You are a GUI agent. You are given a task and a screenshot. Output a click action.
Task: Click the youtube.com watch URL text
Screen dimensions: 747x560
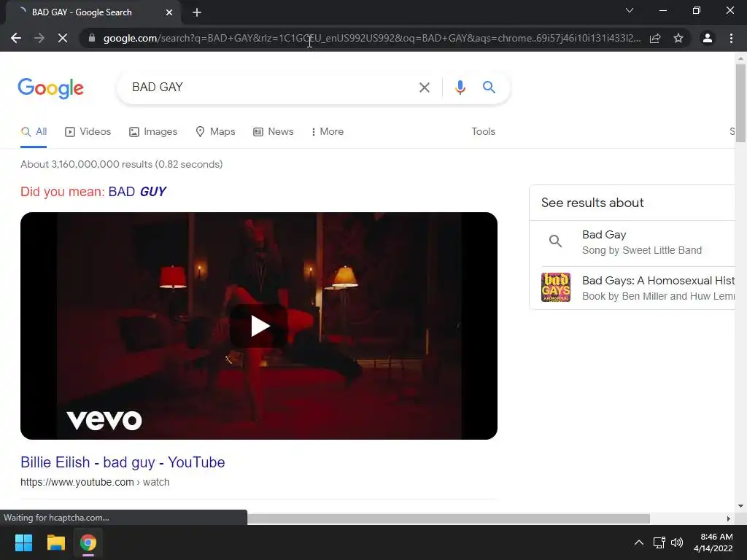[95, 483]
